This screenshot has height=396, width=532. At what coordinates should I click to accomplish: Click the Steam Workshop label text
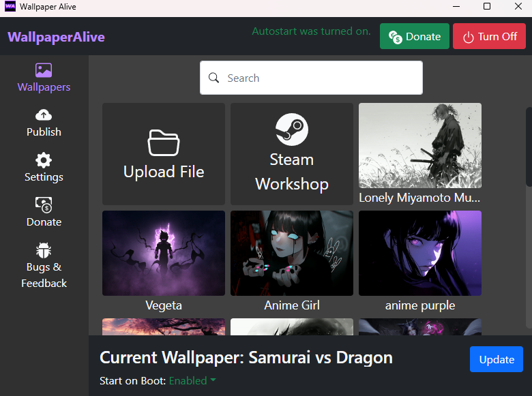(292, 172)
